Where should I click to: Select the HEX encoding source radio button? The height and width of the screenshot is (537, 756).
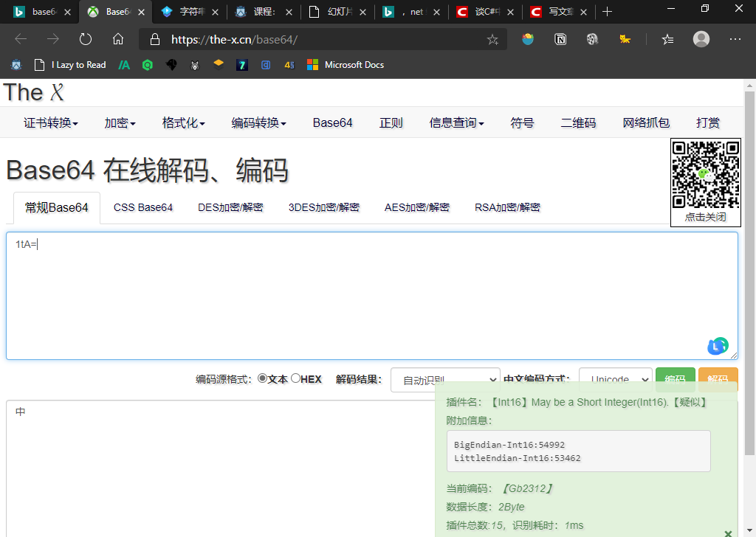click(x=295, y=378)
